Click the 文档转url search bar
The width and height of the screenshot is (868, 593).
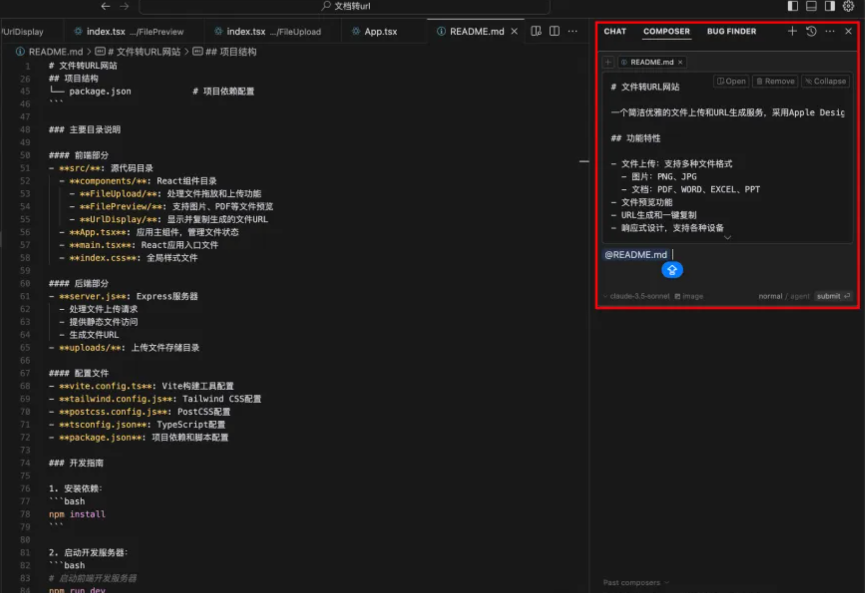(x=345, y=6)
